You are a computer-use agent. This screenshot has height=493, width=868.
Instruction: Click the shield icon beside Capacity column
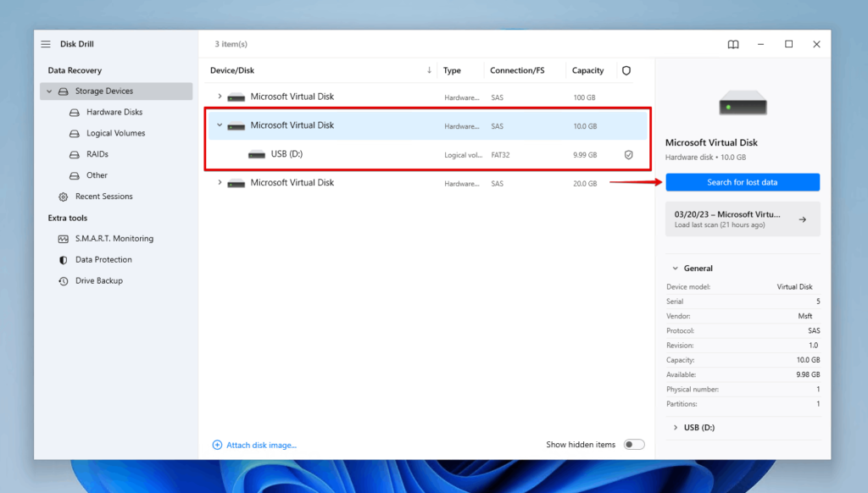pos(626,70)
